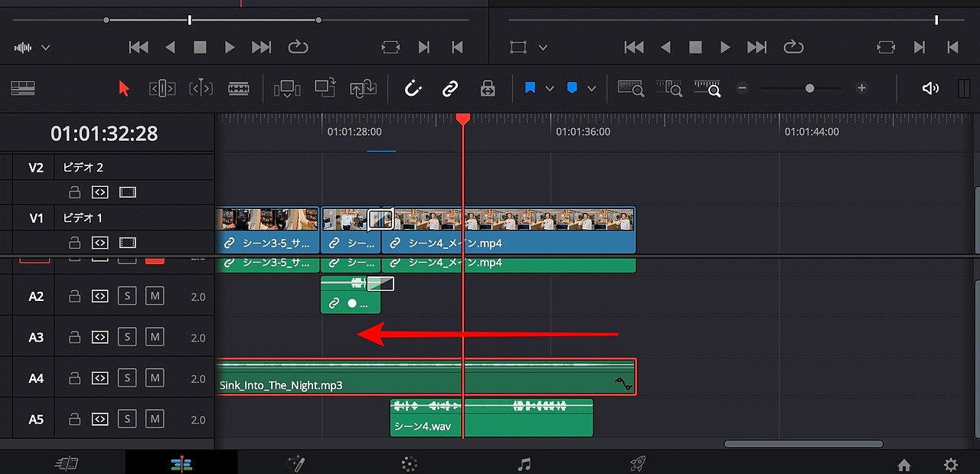Click Replace Clip toolbar icon

pyautogui.click(x=363, y=88)
